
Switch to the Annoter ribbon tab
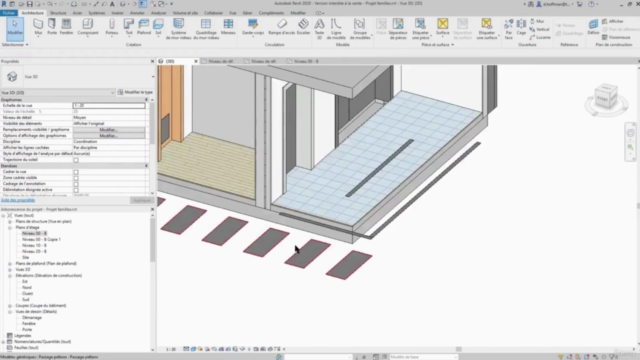(x=137, y=13)
